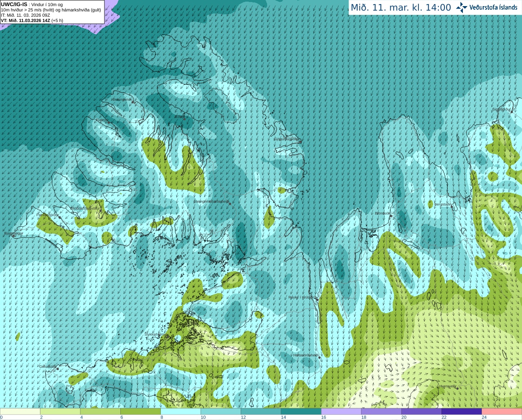Image resolution: width=522 pixels, height=420 pixels.
Task: Click the Blönduós station marker
Action: [x=391, y=216]
